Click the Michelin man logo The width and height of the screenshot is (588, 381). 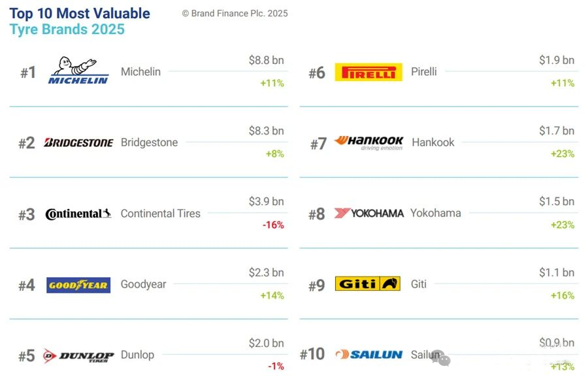78,71
